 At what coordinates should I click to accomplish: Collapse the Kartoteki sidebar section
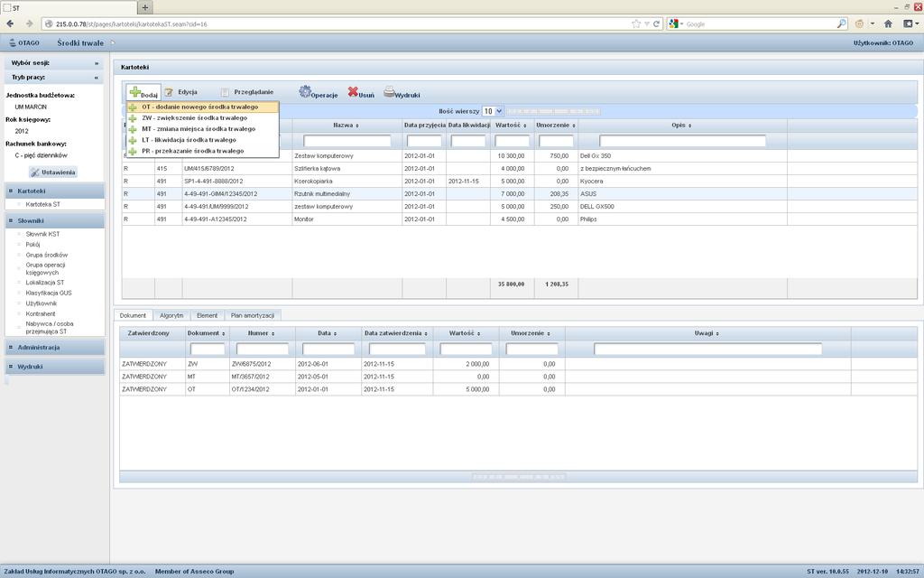tap(54, 191)
